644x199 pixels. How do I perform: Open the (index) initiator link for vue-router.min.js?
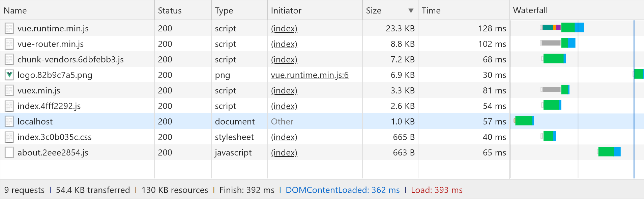(284, 44)
